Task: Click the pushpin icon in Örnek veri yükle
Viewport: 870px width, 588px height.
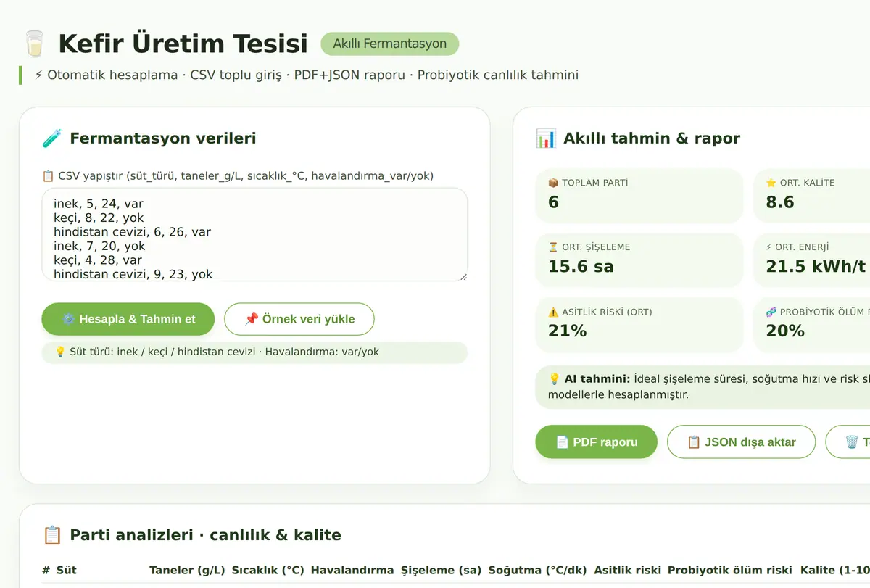Action: pyautogui.click(x=252, y=319)
